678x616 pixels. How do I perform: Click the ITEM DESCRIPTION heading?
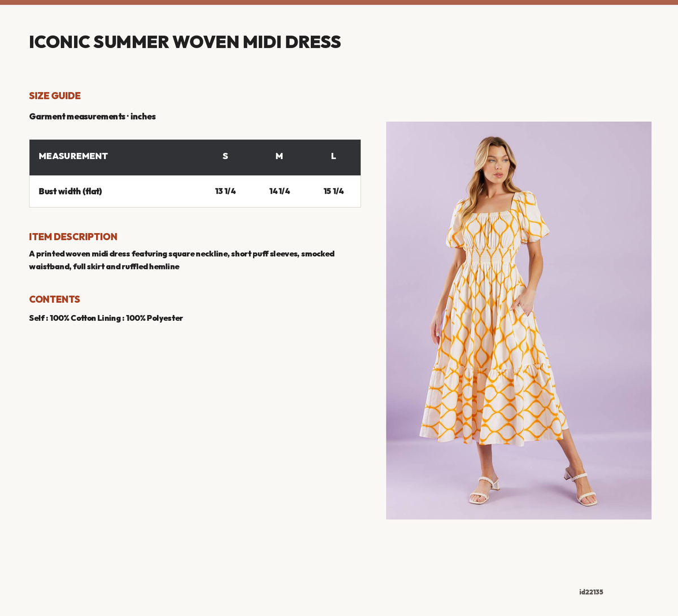[73, 237]
